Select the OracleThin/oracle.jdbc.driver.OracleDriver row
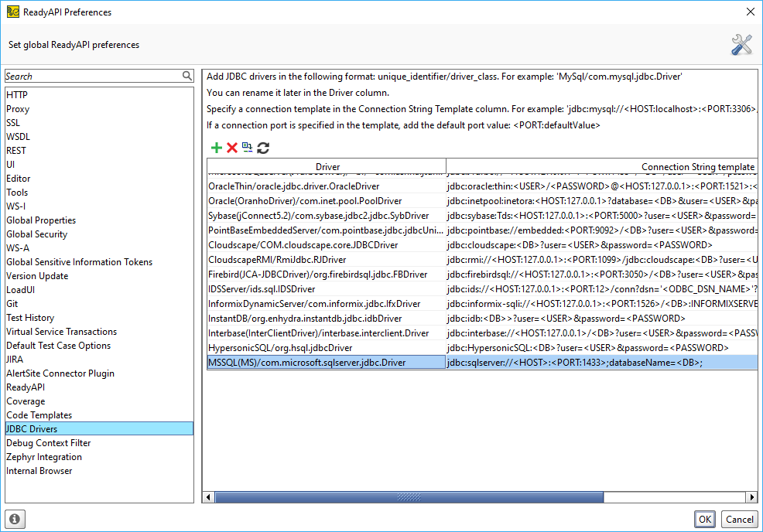 click(x=482, y=186)
